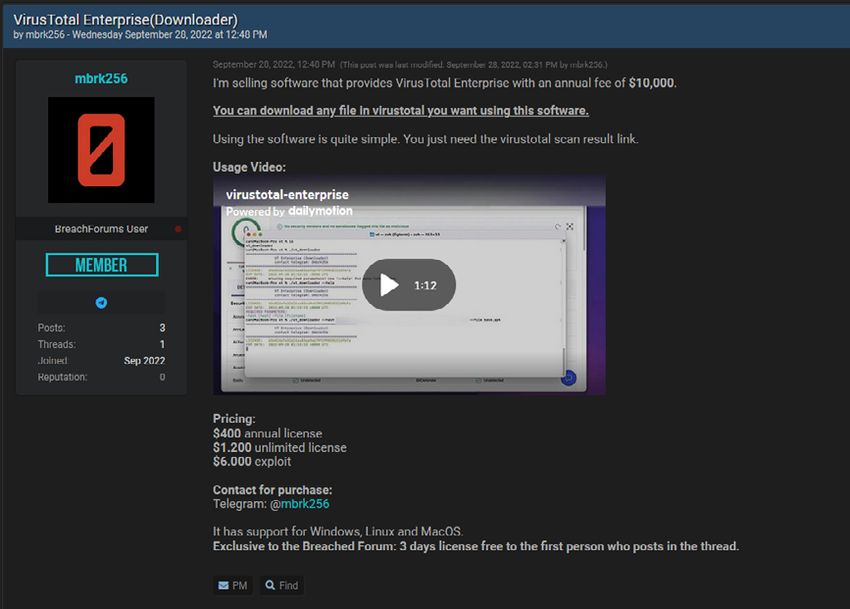Click the Exclusive to the Breached Forum line

(x=476, y=546)
